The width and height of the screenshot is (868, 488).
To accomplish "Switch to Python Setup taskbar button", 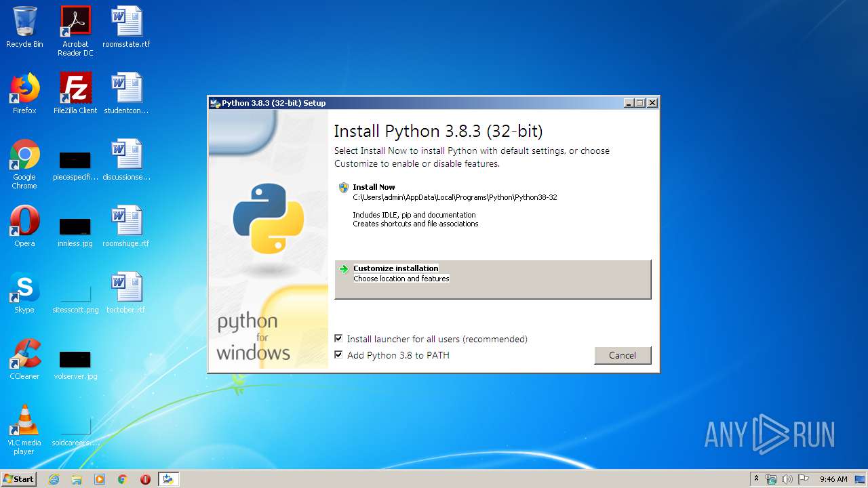I will pyautogui.click(x=168, y=479).
